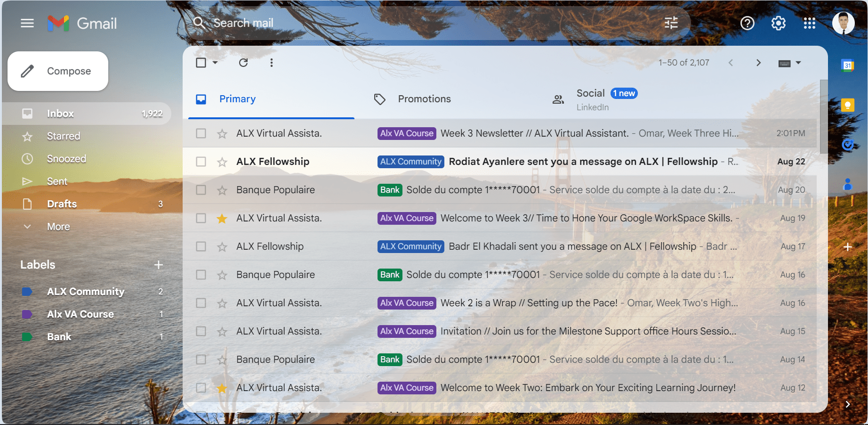
Task: Switch to the Primary tab
Action: click(271, 99)
